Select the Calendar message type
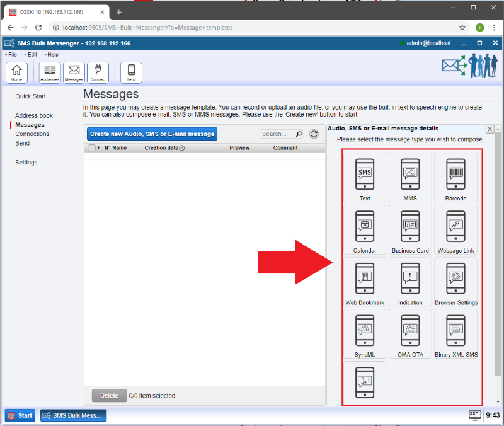The width and height of the screenshot is (504, 426). [365, 229]
